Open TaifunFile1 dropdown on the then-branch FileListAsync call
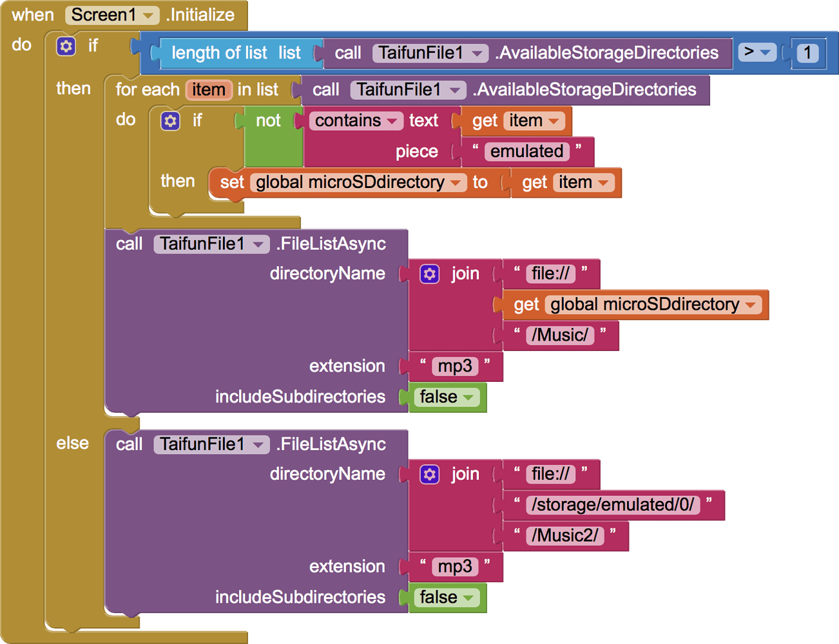Viewport: 839px width, 644px height. click(211, 244)
